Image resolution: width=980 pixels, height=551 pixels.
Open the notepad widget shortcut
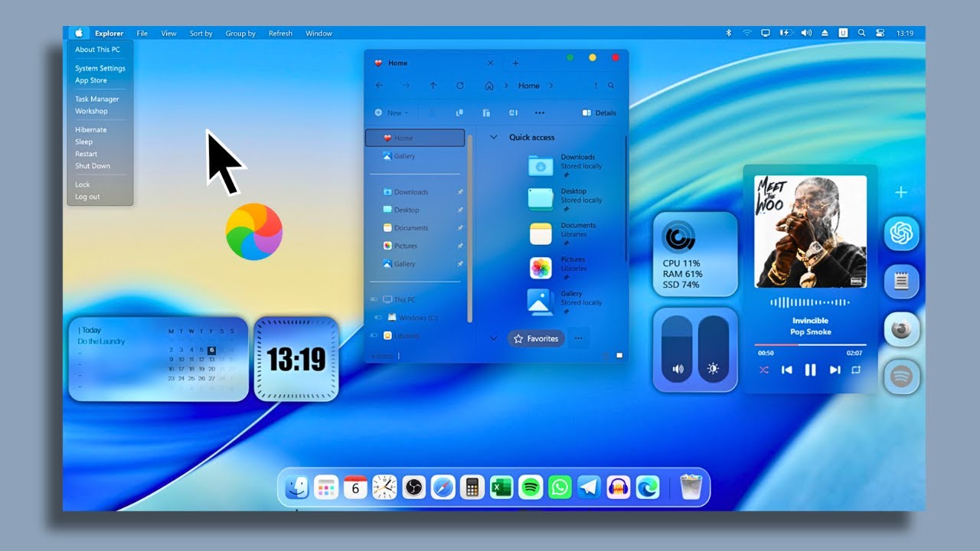coord(901,282)
